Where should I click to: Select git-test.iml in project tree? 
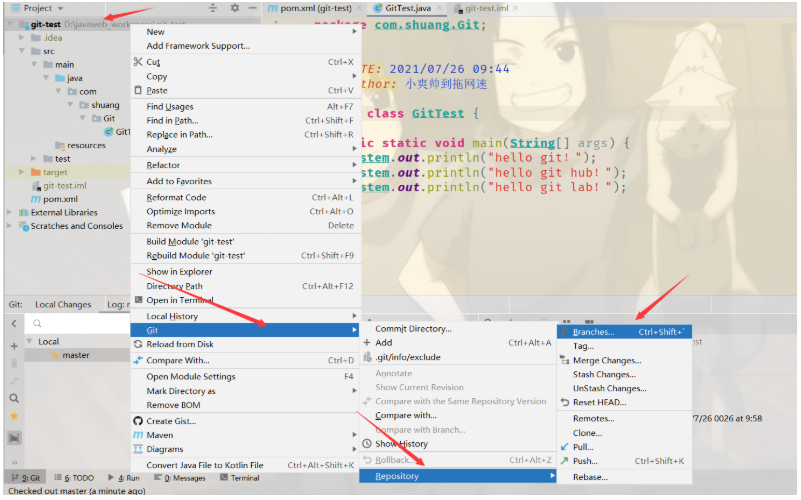(65, 186)
